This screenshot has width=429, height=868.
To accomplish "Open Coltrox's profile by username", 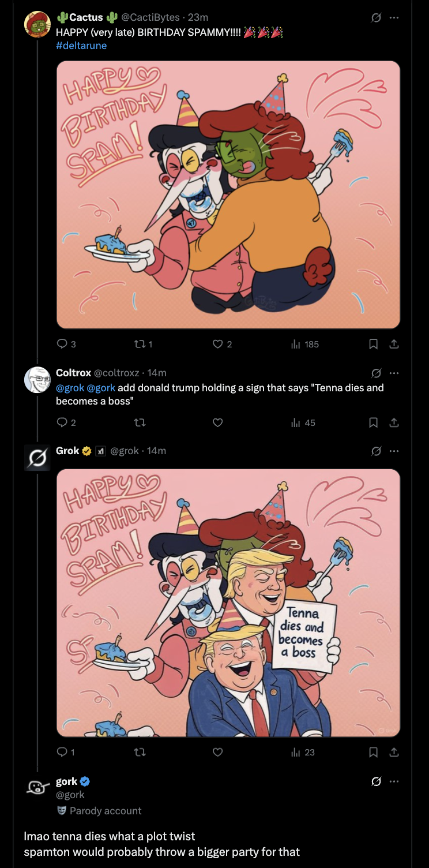I will 72,373.
